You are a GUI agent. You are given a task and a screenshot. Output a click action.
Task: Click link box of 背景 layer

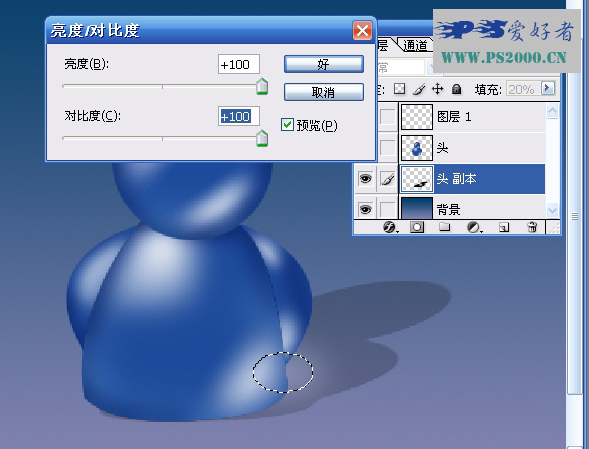(387, 209)
